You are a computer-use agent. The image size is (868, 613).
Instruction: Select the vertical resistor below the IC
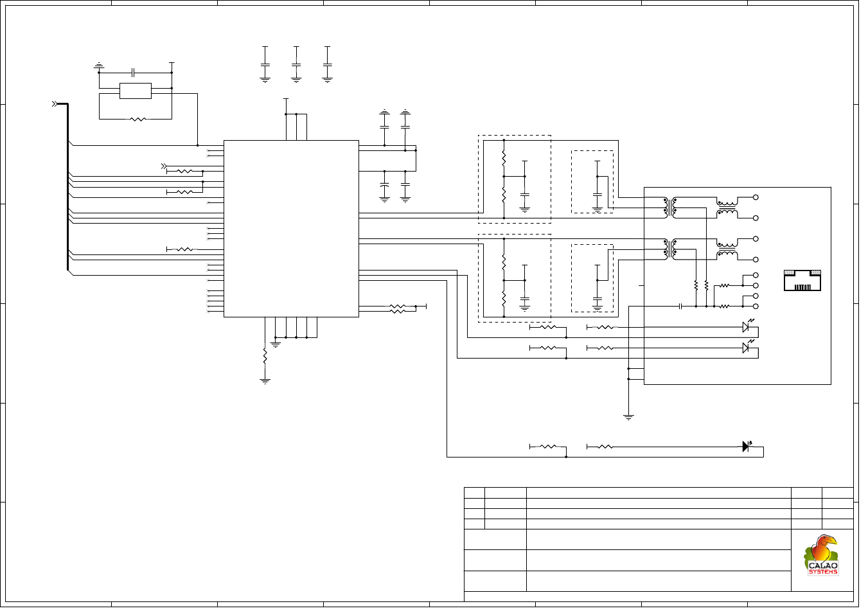(x=265, y=355)
